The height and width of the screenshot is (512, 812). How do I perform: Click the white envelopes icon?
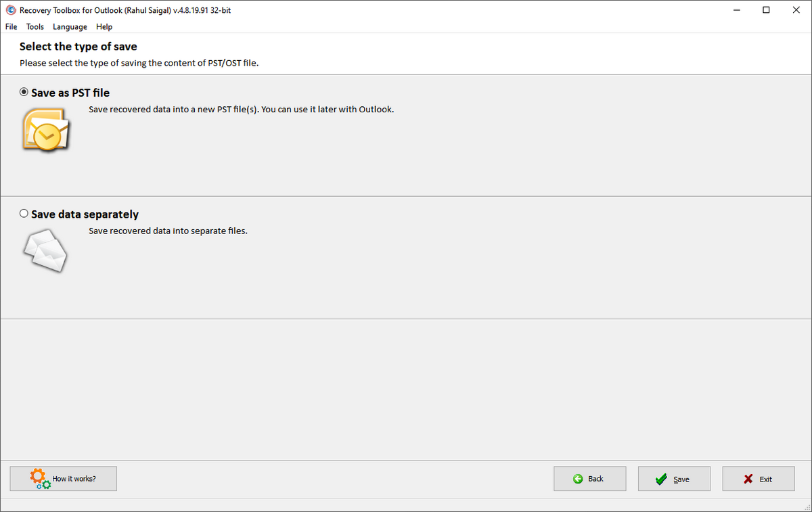pyautogui.click(x=46, y=251)
